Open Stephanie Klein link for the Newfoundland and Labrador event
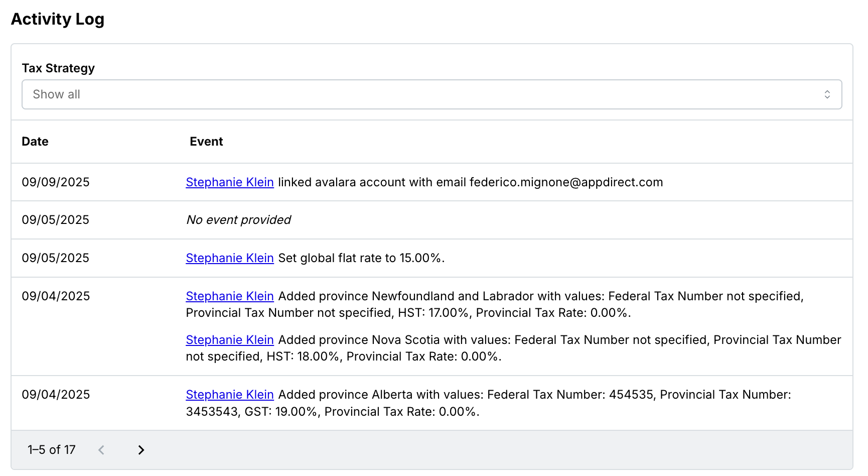Viewport: 868px width, 476px height. point(229,296)
